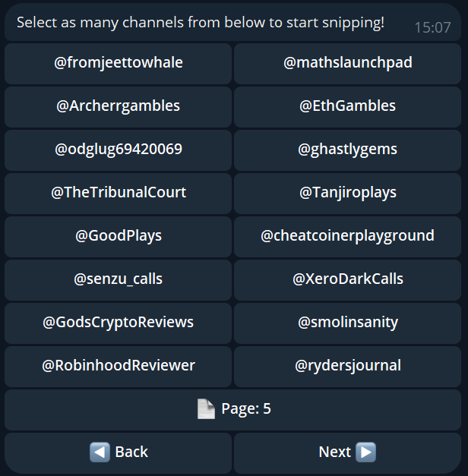Select the @mathslaunchpad channel
The image size is (468, 476).
(x=347, y=63)
